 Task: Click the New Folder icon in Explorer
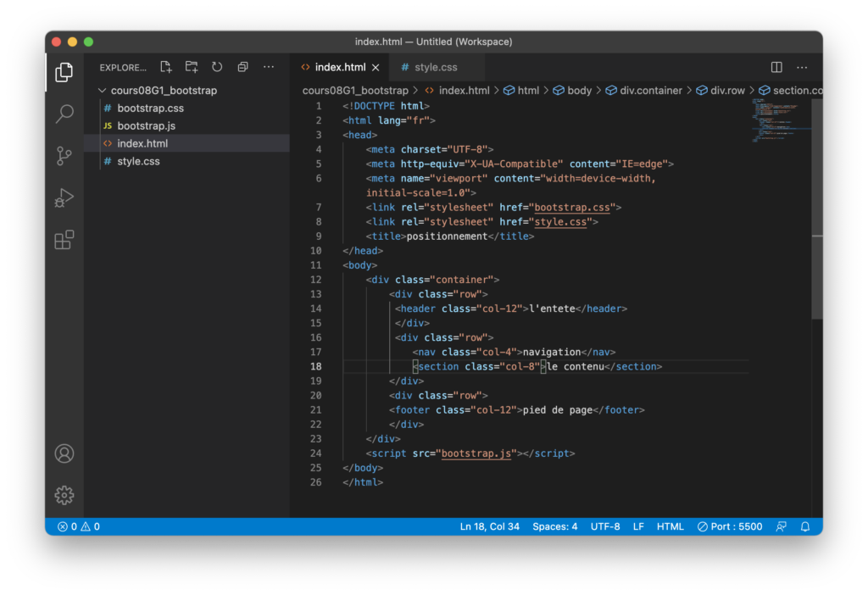(192, 67)
